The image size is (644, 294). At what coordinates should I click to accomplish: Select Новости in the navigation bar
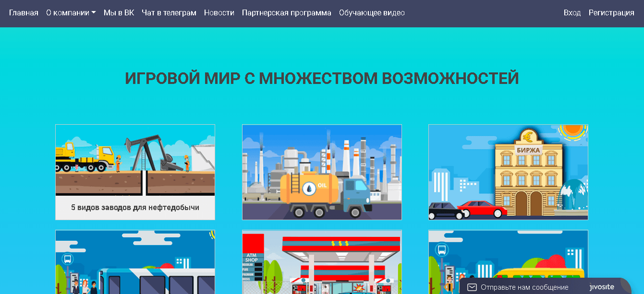219,13
